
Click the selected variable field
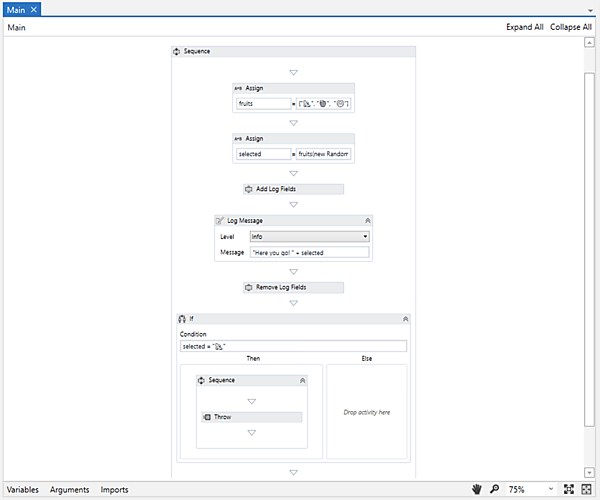[263, 154]
